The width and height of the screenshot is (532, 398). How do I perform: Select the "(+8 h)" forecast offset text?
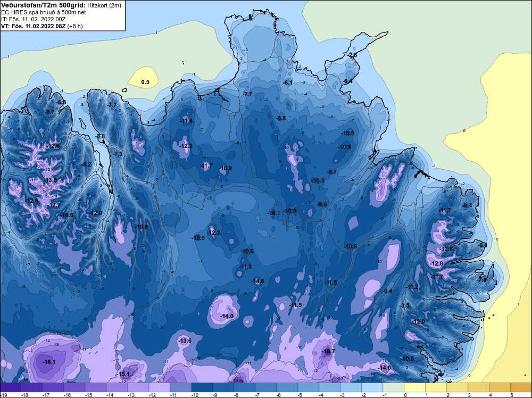[x=75, y=26]
